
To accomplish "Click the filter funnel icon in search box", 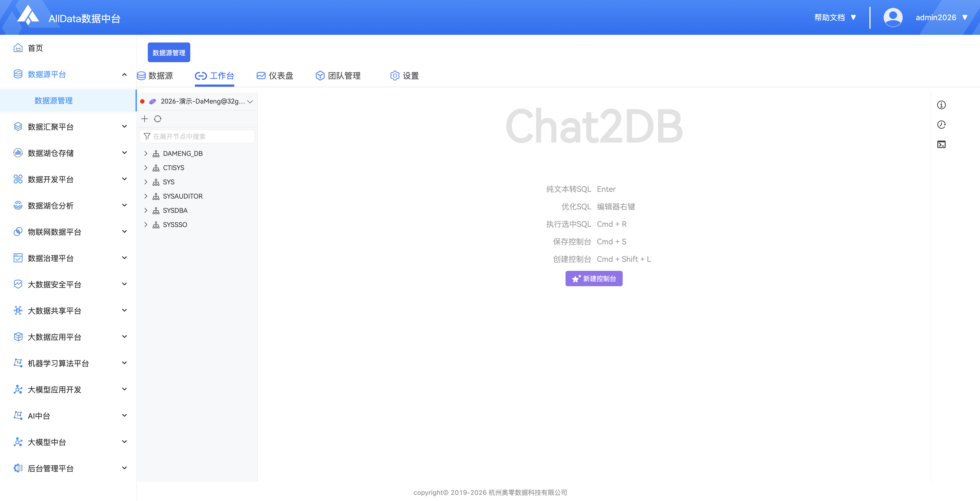I will coord(147,136).
